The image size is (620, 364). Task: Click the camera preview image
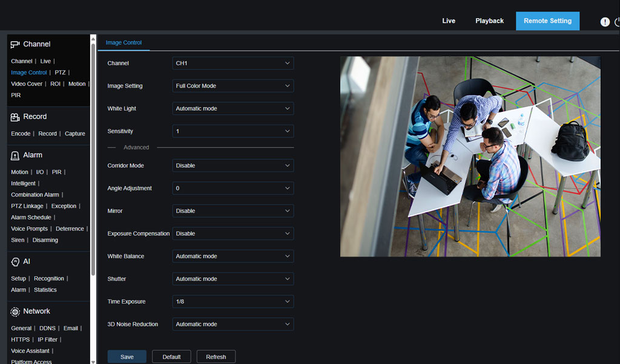[x=470, y=154]
